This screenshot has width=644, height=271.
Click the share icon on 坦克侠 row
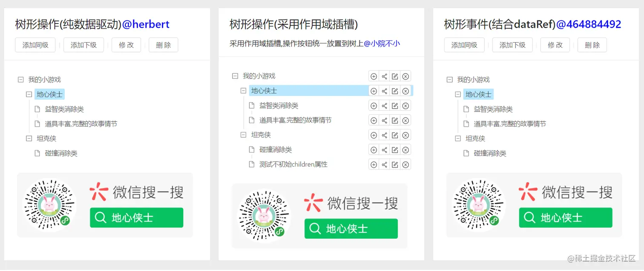[x=384, y=135]
